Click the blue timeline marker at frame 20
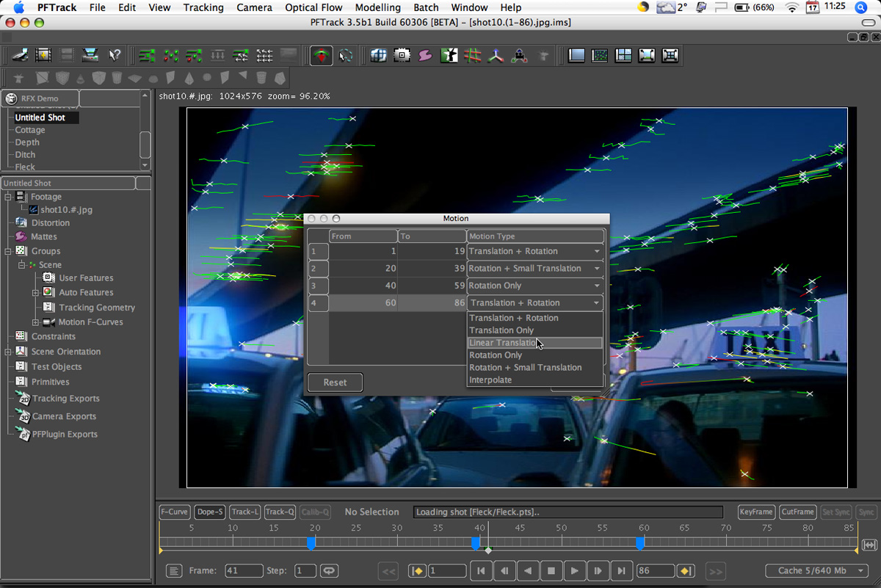This screenshot has height=588, width=881. (311, 543)
